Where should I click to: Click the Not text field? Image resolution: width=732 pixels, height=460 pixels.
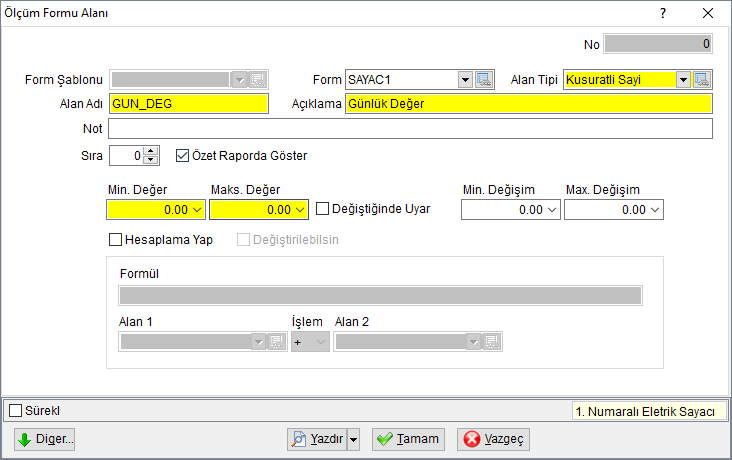pyautogui.click(x=410, y=128)
